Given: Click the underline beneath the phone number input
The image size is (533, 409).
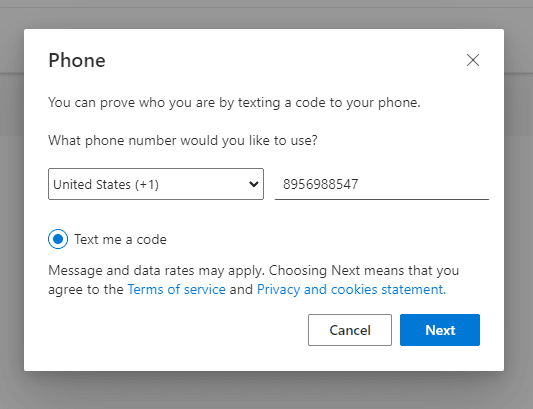Looking at the screenshot, I should coord(382,199).
